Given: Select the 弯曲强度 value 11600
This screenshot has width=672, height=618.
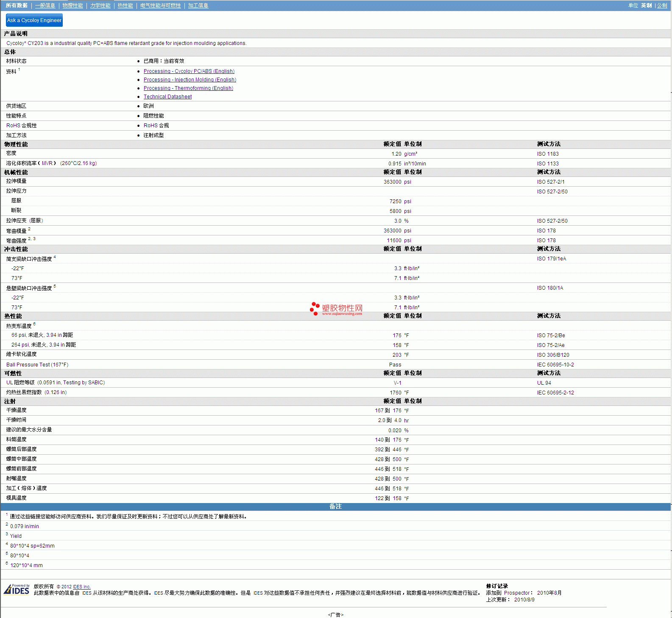Looking at the screenshot, I should [394, 240].
